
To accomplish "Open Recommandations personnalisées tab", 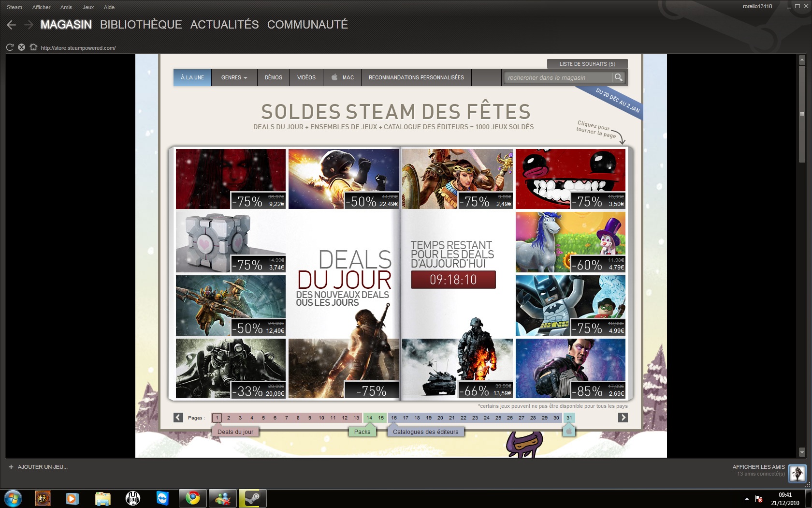I will [416, 77].
